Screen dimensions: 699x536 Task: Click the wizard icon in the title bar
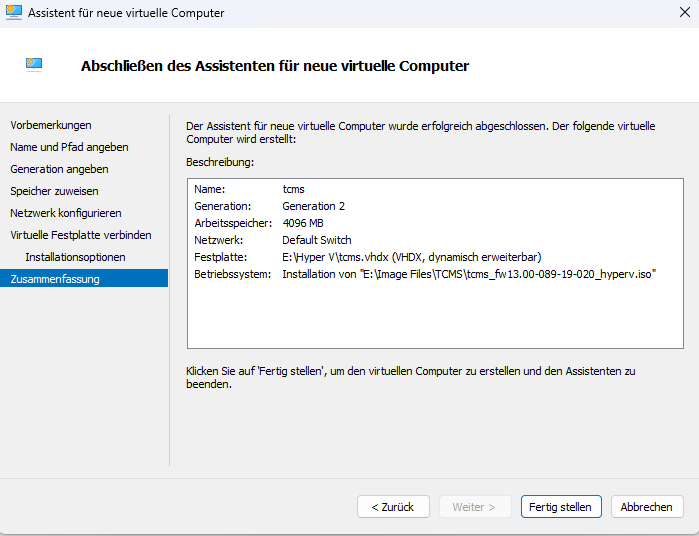(x=14, y=13)
